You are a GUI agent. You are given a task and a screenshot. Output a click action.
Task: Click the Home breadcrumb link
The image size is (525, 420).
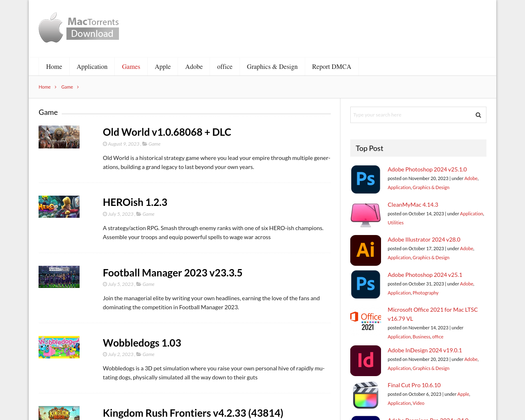[45, 87]
